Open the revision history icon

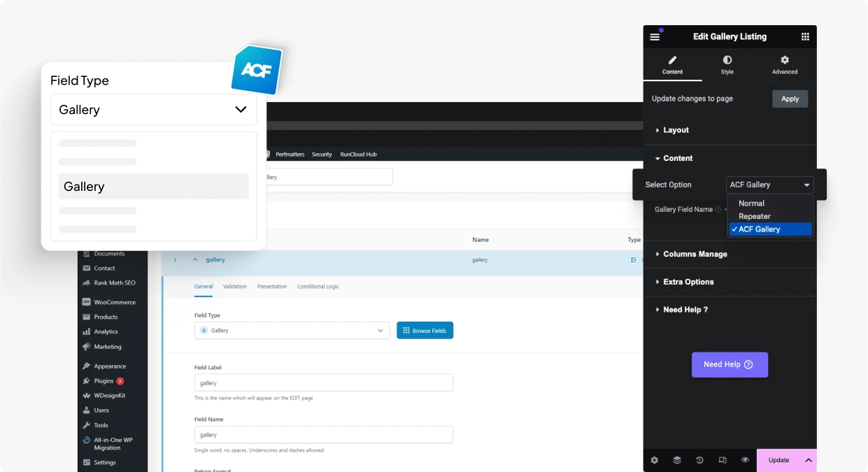tap(699, 460)
